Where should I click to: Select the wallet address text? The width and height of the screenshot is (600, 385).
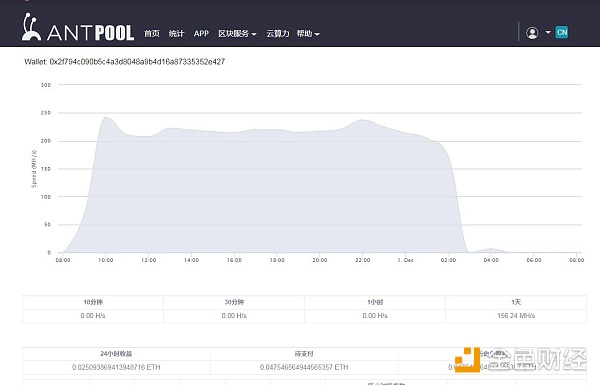[124, 62]
